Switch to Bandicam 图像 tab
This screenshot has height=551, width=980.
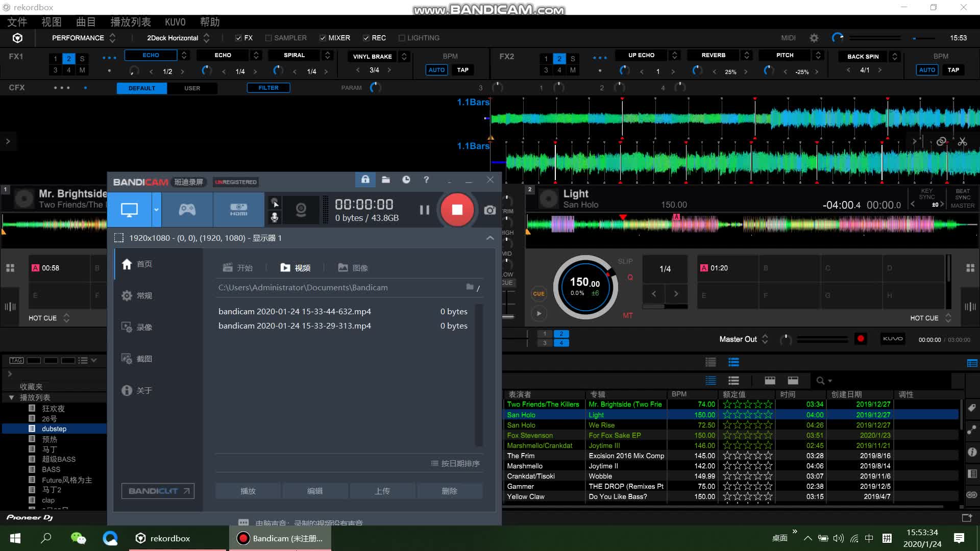(x=353, y=268)
